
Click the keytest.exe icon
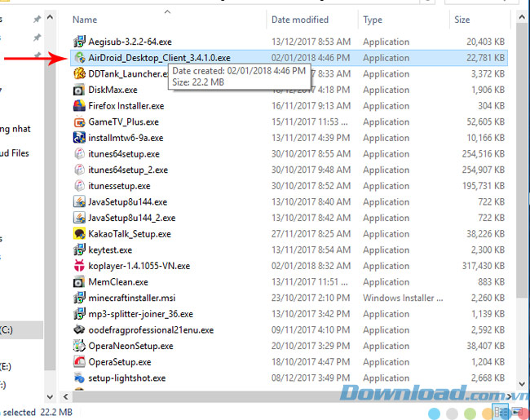[x=79, y=250]
